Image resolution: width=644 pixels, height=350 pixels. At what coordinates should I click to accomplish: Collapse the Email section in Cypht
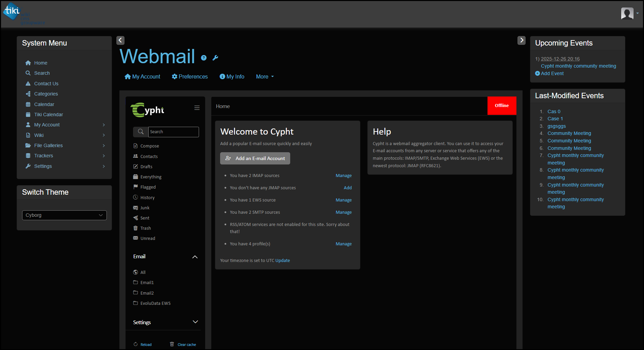(195, 257)
